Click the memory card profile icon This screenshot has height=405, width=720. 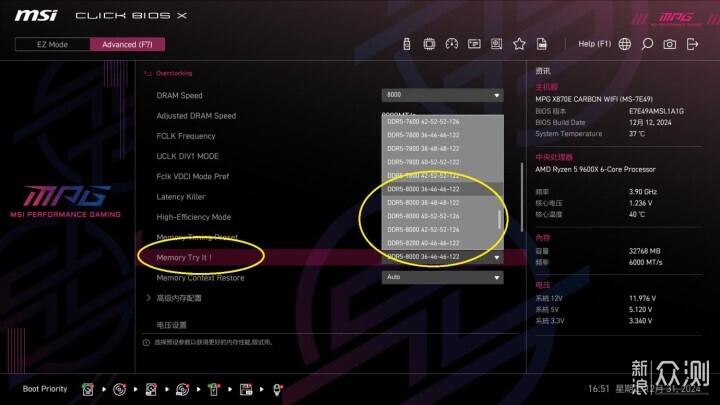[474, 44]
